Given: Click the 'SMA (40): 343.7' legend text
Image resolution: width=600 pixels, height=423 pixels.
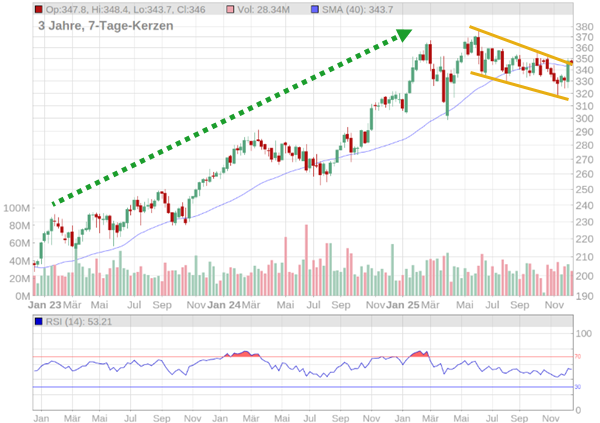Looking at the screenshot, I should (x=360, y=9).
